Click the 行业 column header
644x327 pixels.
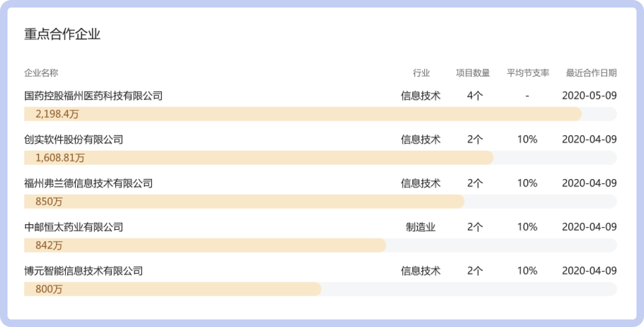[x=421, y=73]
